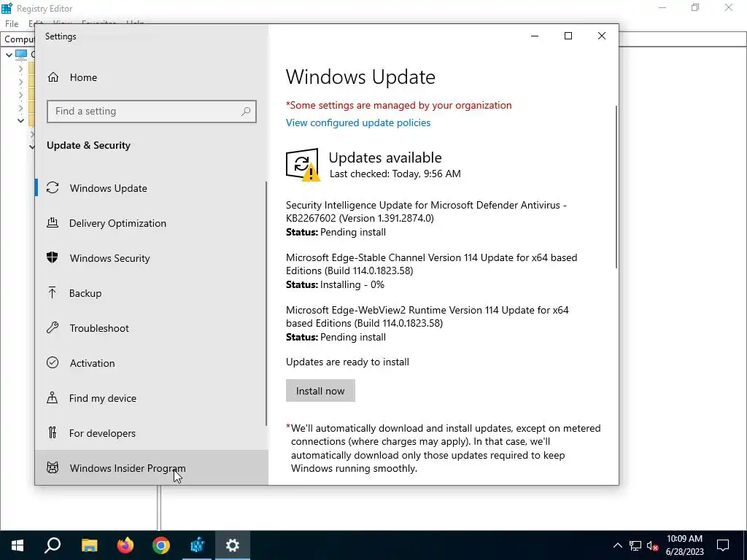This screenshot has width=747, height=560.
Task: Click the Computer node icon in Registry Editor
Action: [21, 54]
